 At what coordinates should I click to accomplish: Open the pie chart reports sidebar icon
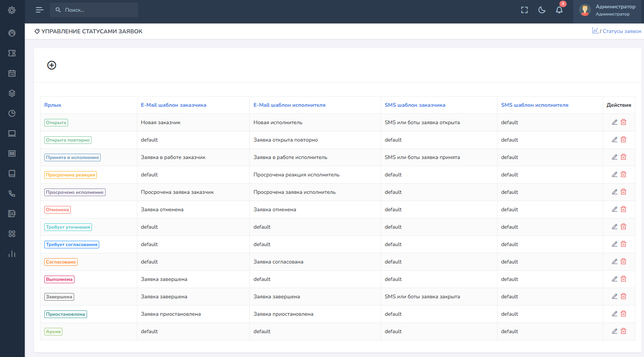coord(12,113)
